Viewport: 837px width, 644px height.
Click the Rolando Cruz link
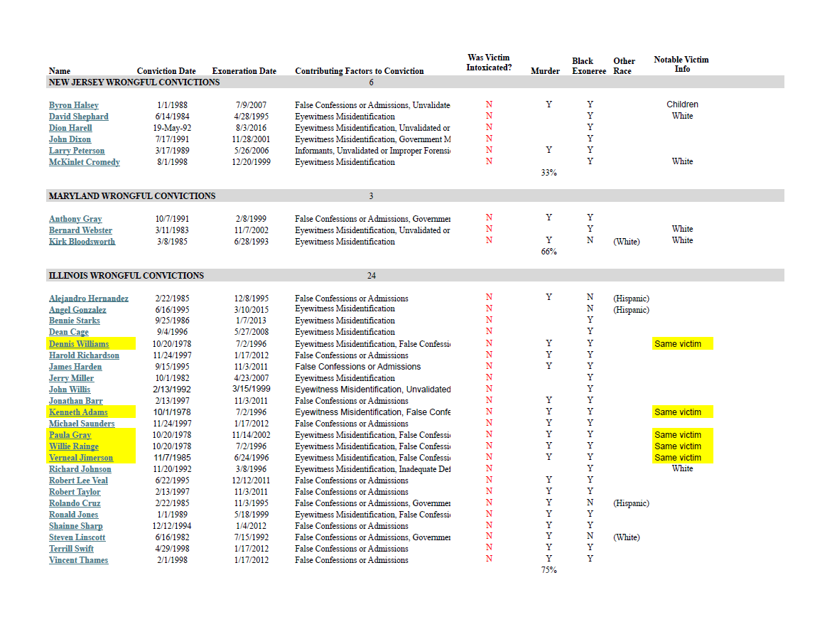[x=75, y=503]
